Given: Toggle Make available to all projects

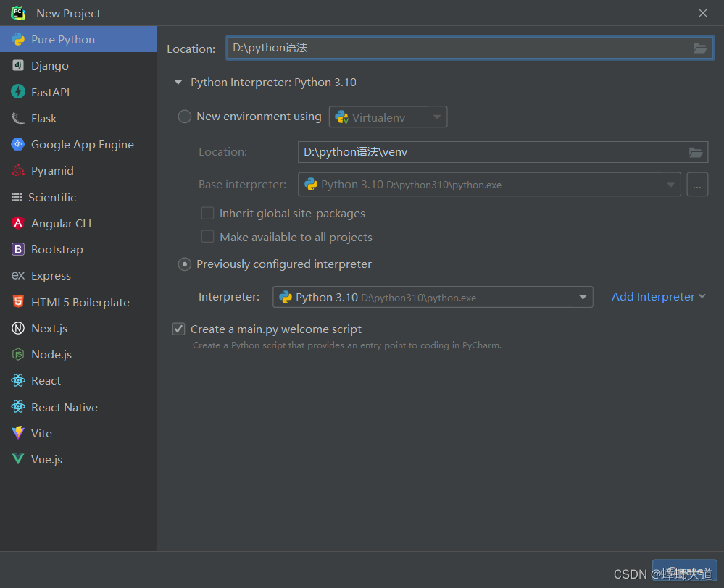Looking at the screenshot, I should pyautogui.click(x=208, y=237).
